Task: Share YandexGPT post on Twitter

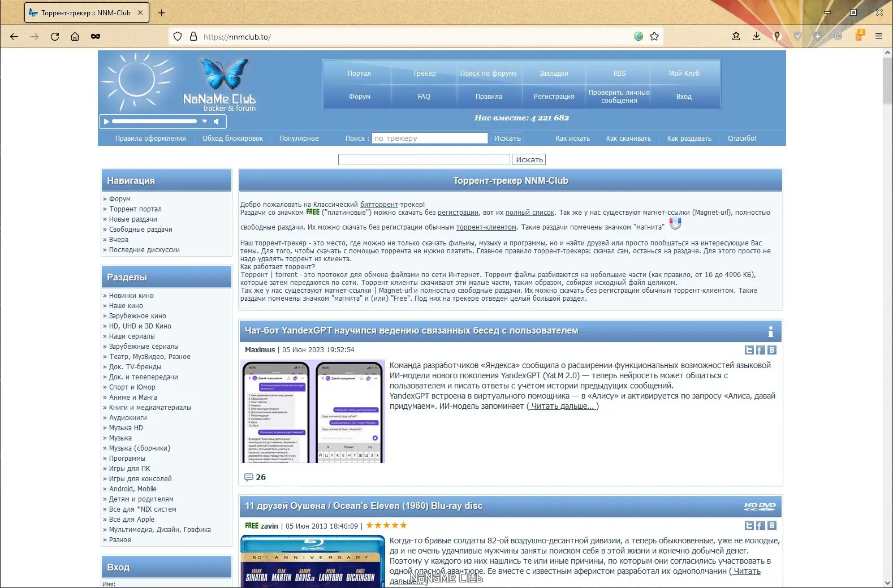Action: 749,350
